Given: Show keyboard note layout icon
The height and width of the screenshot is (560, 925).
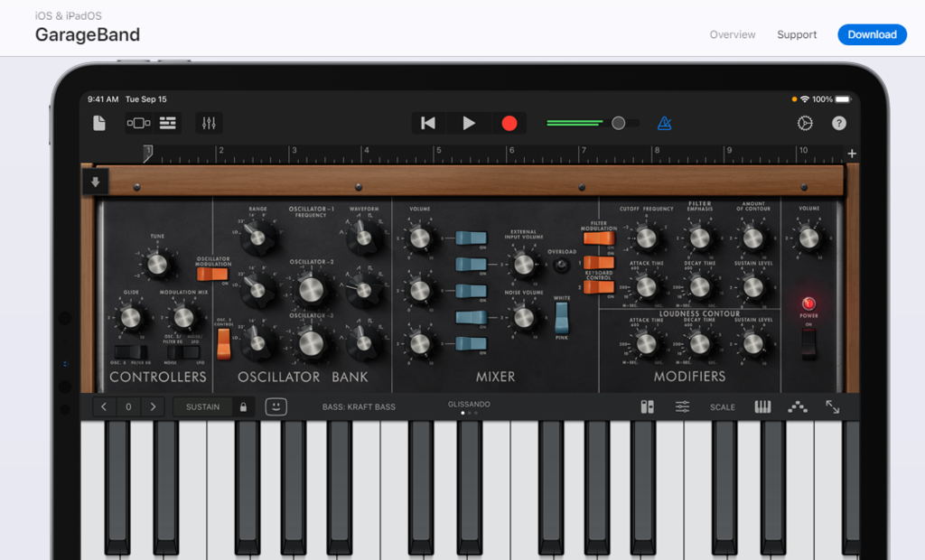Looking at the screenshot, I should click(x=762, y=406).
